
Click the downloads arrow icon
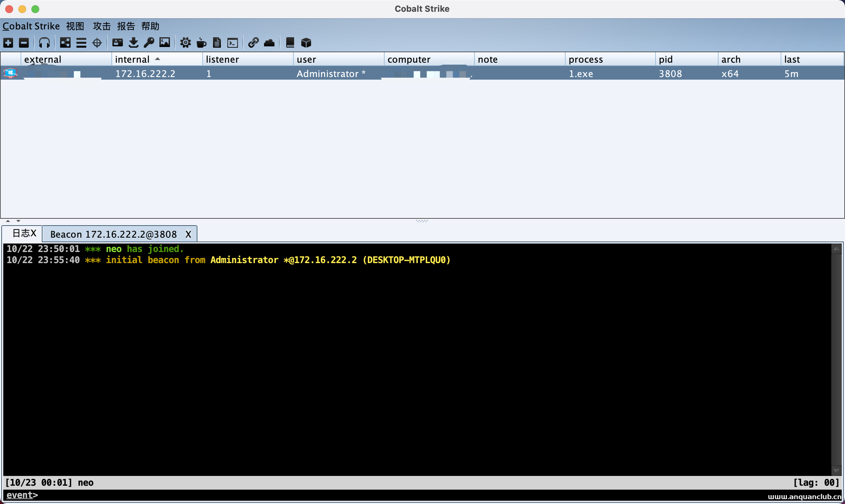coord(134,43)
